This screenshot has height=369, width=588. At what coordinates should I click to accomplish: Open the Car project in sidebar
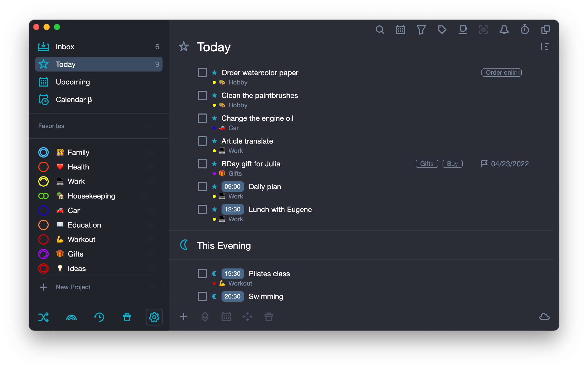[99, 210]
